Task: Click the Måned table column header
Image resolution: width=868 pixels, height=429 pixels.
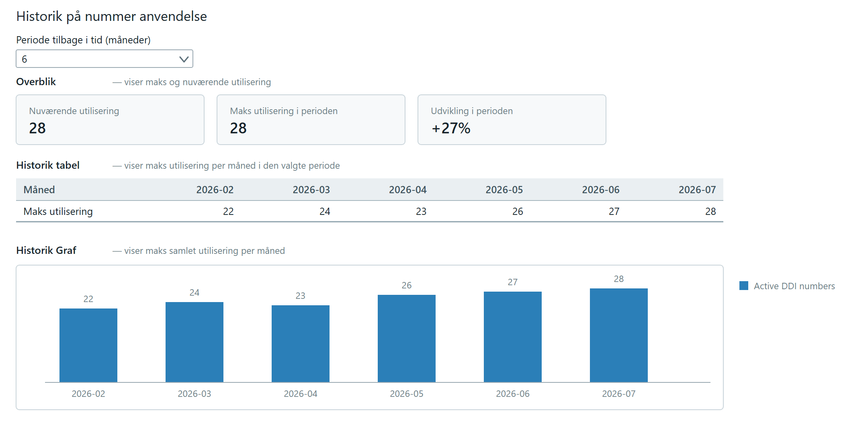Action: [x=39, y=190]
